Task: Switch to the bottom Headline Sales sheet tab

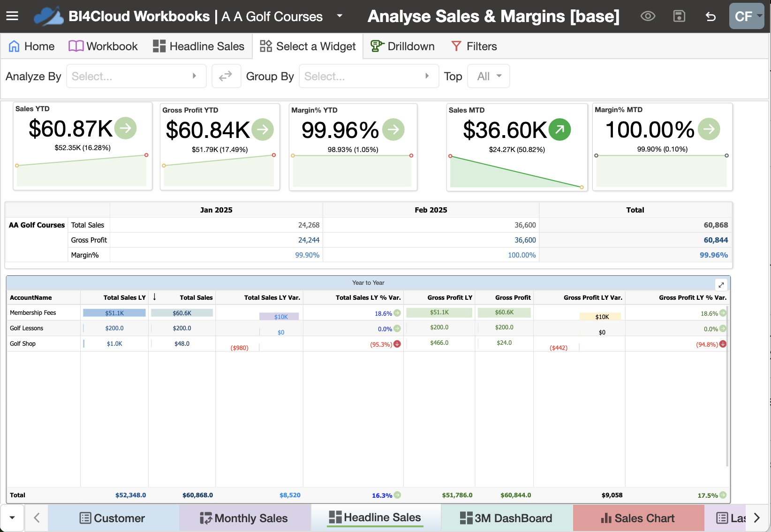Action: (375, 518)
